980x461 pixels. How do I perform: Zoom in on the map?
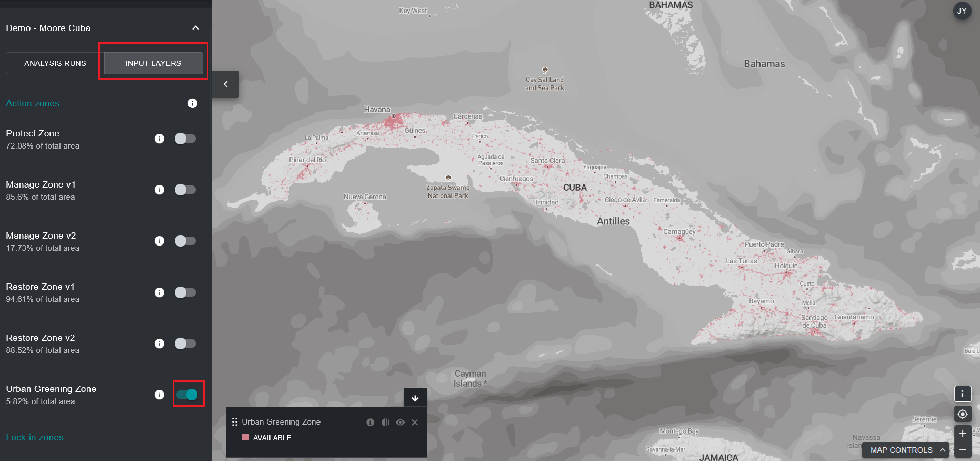[x=963, y=434]
